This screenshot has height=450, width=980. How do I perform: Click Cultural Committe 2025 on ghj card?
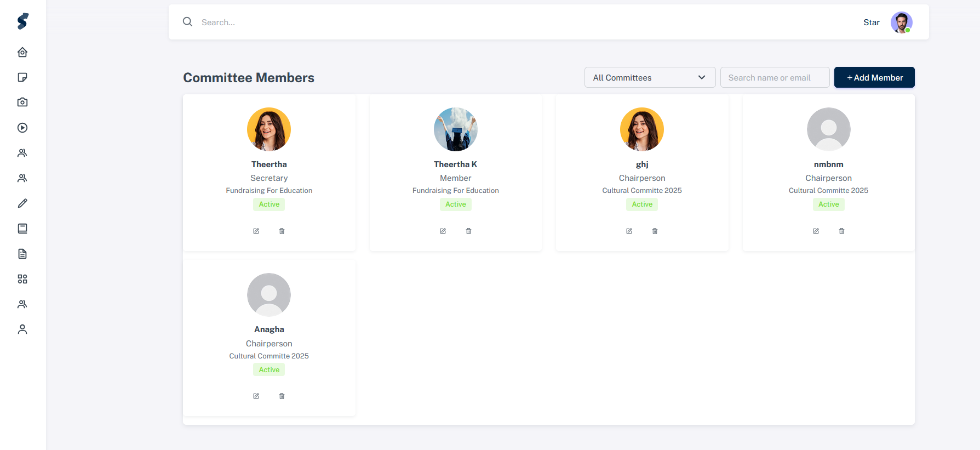[x=642, y=191]
